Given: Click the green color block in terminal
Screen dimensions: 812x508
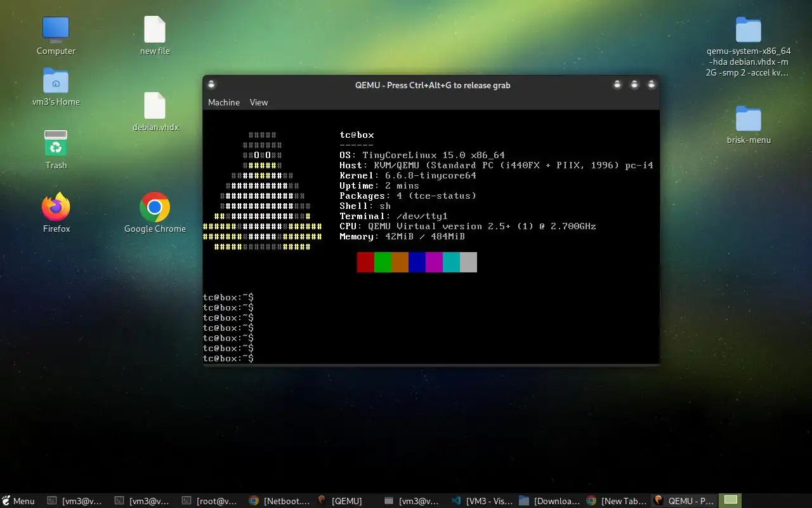Looking at the screenshot, I should point(383,262).
